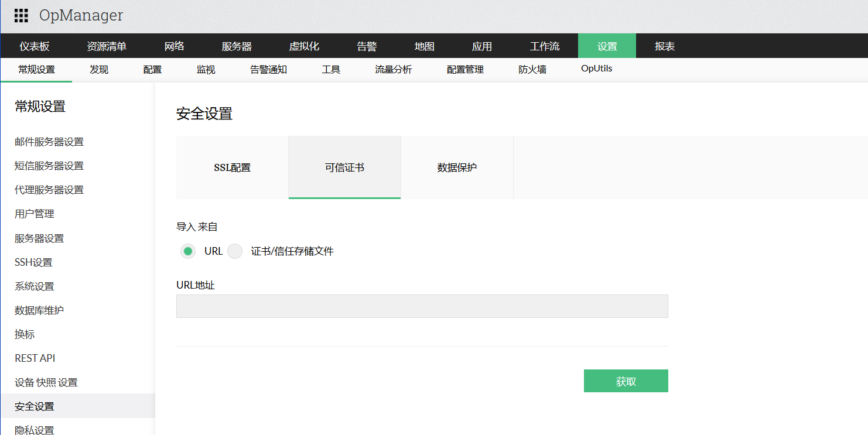Screen dimensions: 868x435
Task: Open the 可信证书 tab
Action: (344, 167)
